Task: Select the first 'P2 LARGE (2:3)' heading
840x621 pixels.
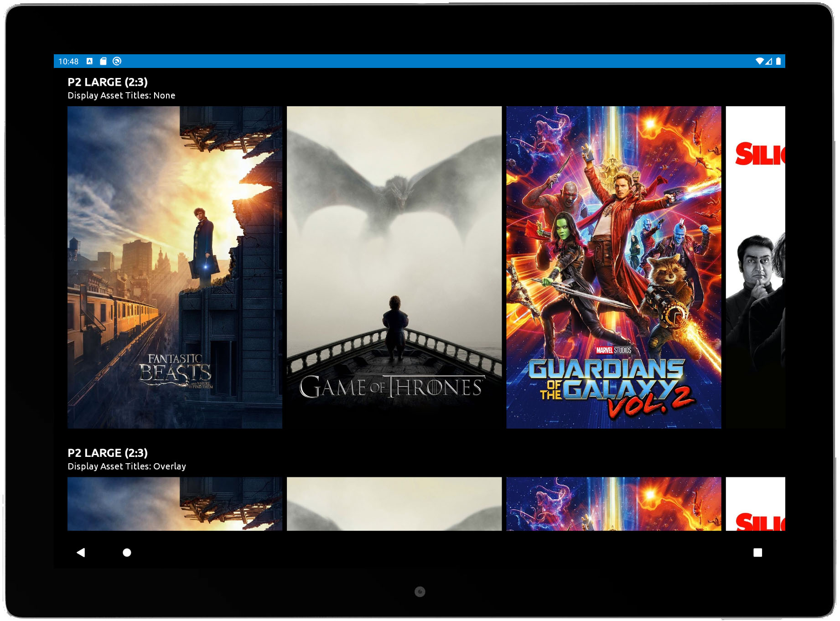Action: pos(108,82)
